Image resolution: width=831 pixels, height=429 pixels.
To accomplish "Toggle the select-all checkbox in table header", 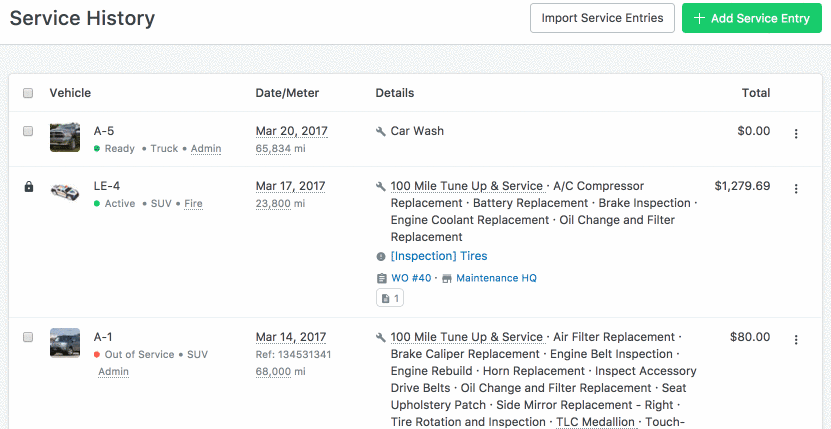I will (x=28, y=93).
